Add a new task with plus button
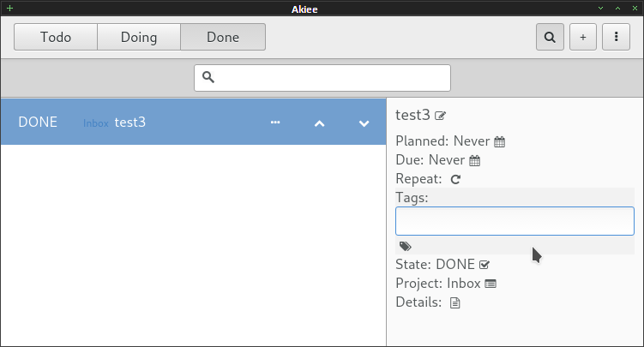 coord(583,37)
